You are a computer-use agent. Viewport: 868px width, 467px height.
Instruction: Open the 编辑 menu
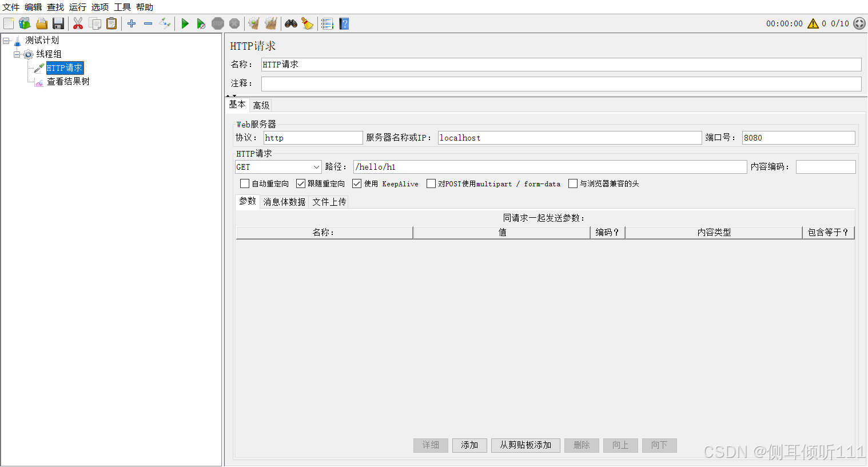[33, 7]
